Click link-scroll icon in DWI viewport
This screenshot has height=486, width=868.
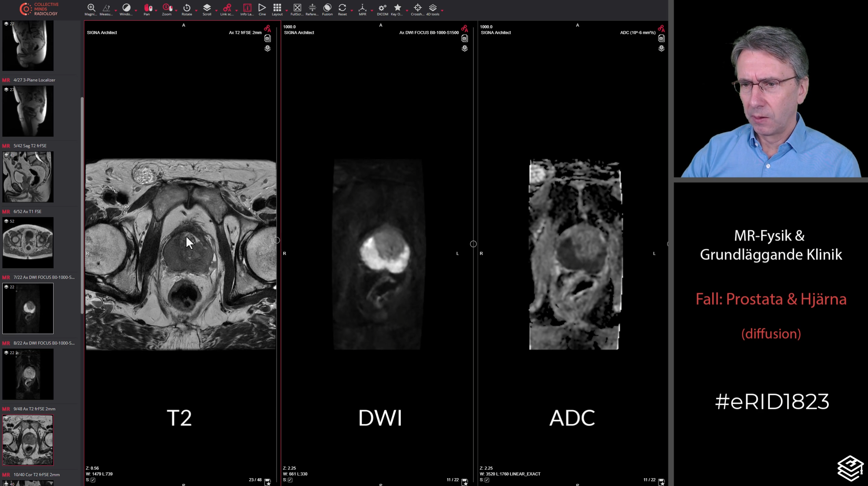465,28
